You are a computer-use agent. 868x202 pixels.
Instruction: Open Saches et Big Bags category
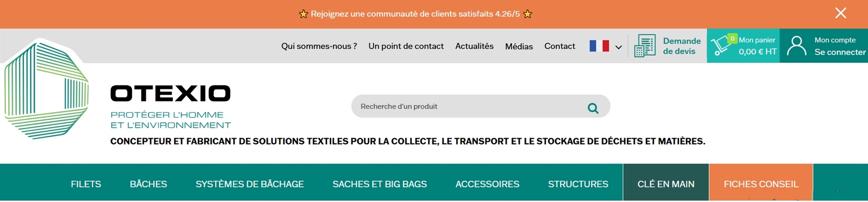coord(380,184)
